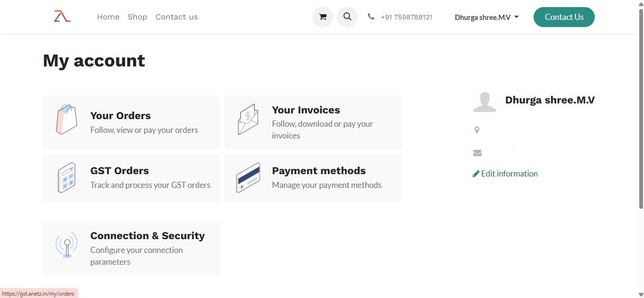Click the phone handset icon
This screenshot has height=298, width=644.
(x=371, y=17)
